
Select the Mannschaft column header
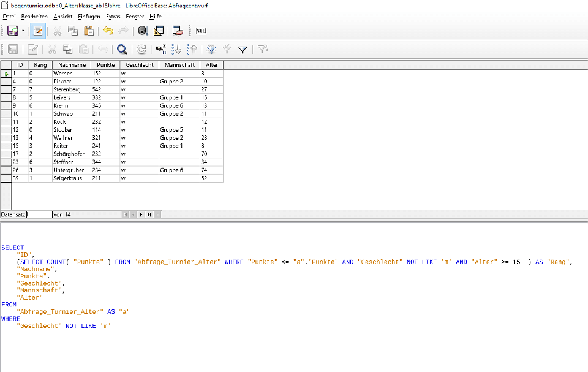(x=179, y=64)
